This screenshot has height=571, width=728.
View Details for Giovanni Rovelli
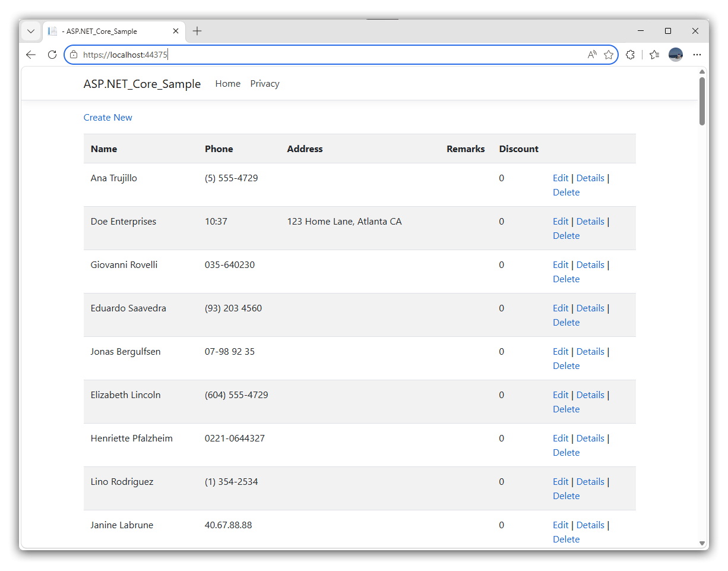590,265
